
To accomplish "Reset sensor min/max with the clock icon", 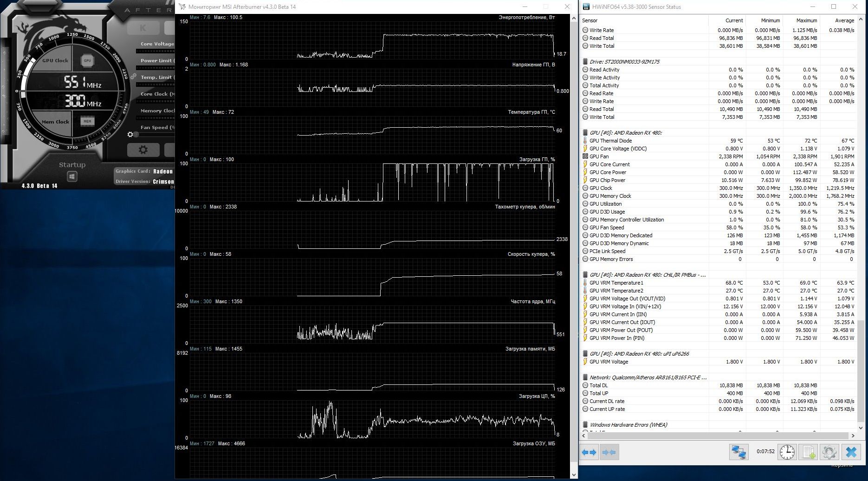I will (787, 452).
